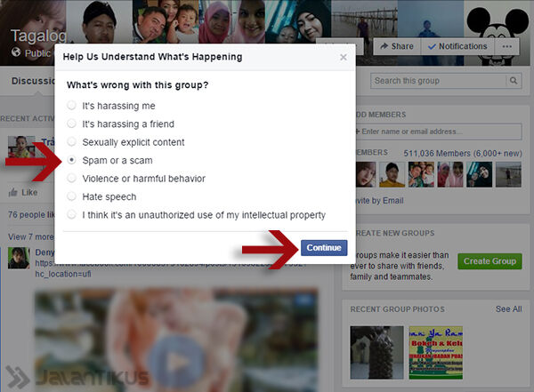Open the Discussion tab
This screenshot has width=534, height=392.
pyautogui.click(x=33, y=81)
